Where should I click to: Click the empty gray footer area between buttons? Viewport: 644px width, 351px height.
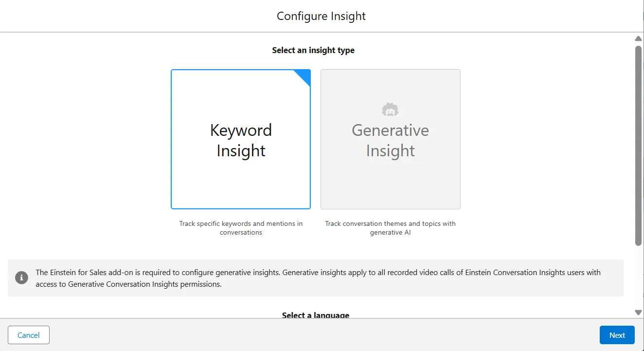[321, 335]
